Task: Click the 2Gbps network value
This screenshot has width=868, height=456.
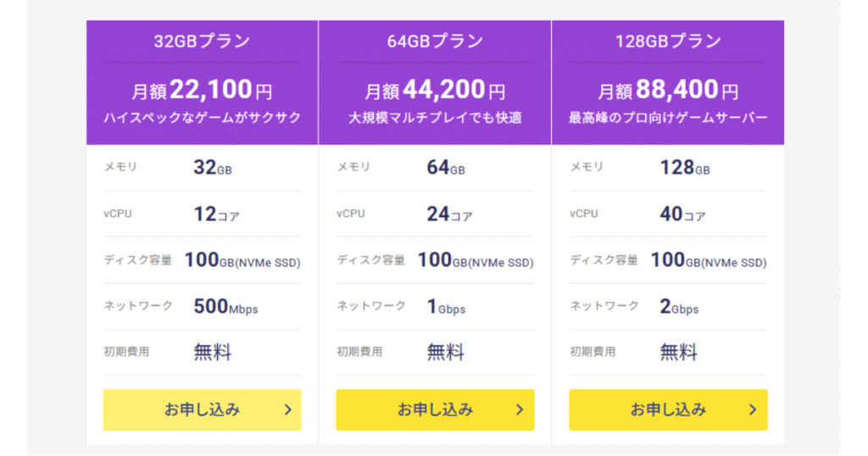Action: 679,307
